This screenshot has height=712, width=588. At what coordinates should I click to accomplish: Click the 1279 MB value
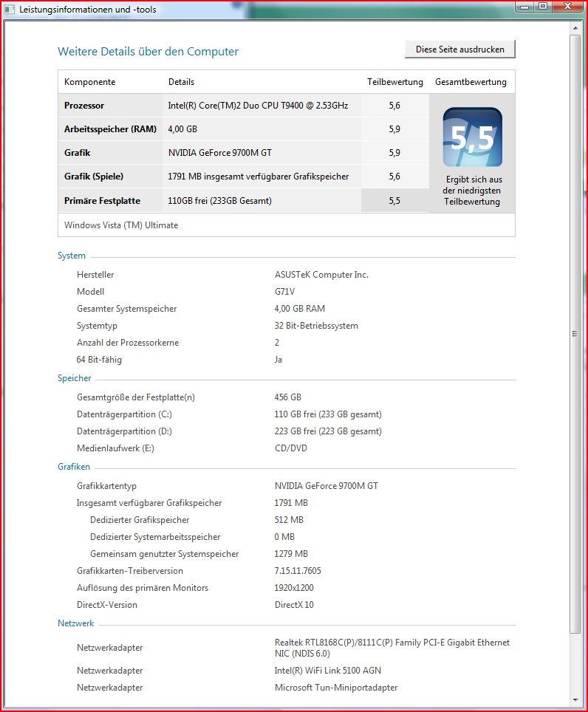coord(291,554)
